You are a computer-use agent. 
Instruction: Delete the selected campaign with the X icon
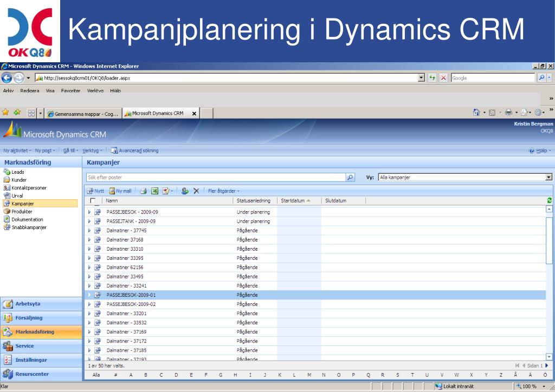196,191
